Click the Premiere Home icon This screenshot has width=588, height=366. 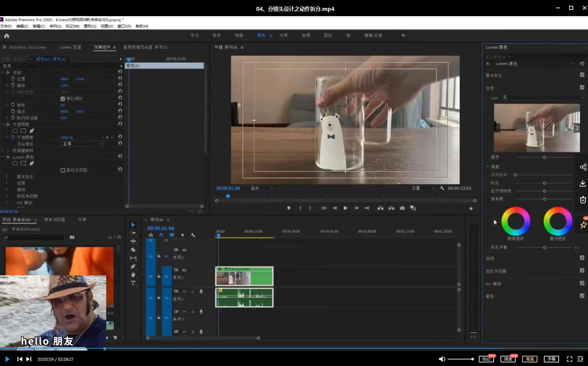tap(7, 36)
